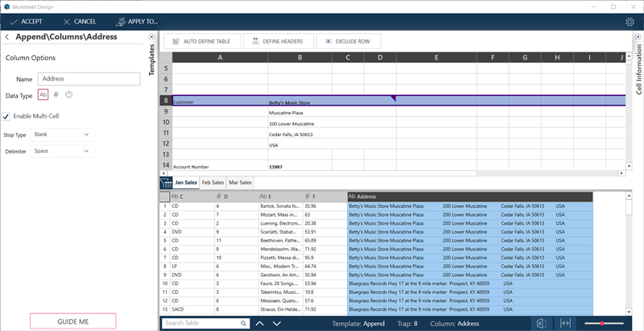
Task: Select the text (Ab) data type icon
Action: tap(43, 95)
